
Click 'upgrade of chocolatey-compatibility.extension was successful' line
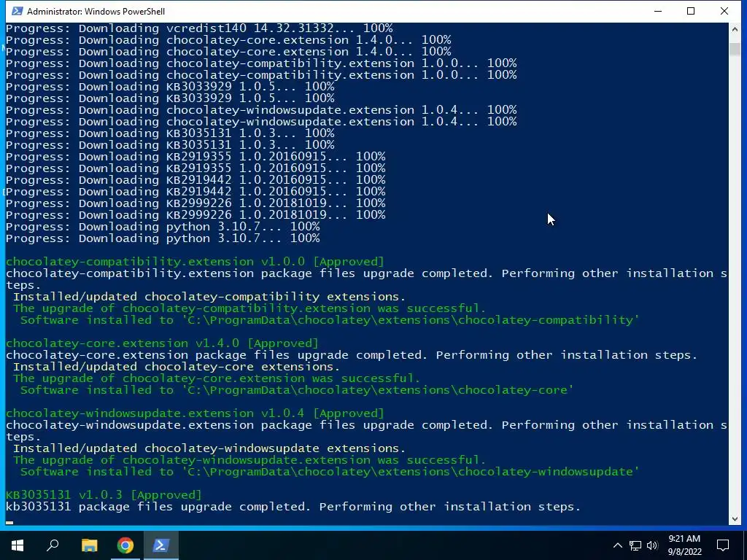point(249,308)
